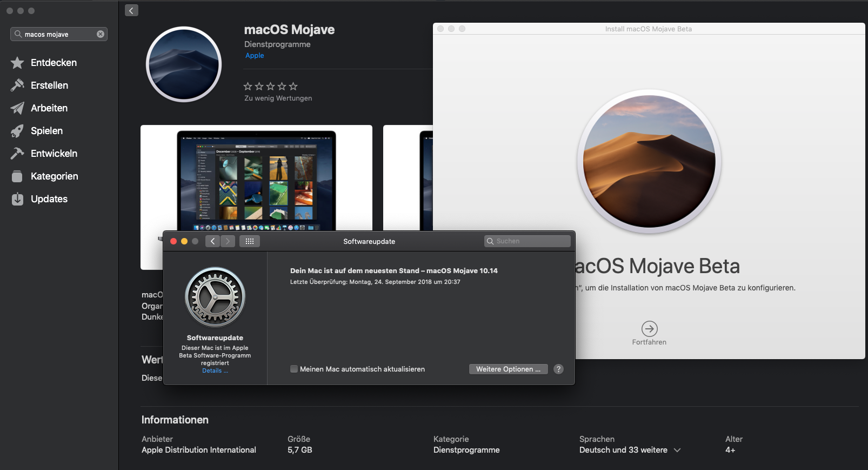Click the Dein Mac ist auf dem neuesten Stand status

pos(394,271)
